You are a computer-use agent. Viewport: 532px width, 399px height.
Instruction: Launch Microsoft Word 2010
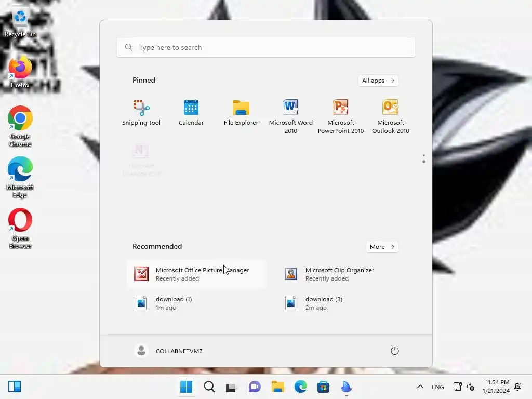[291, 117]
